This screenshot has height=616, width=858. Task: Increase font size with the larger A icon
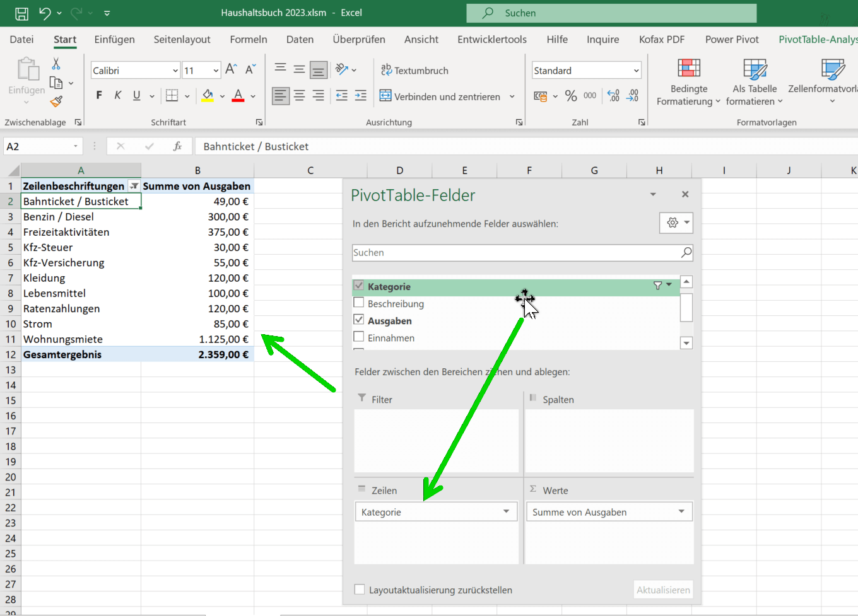231,70
